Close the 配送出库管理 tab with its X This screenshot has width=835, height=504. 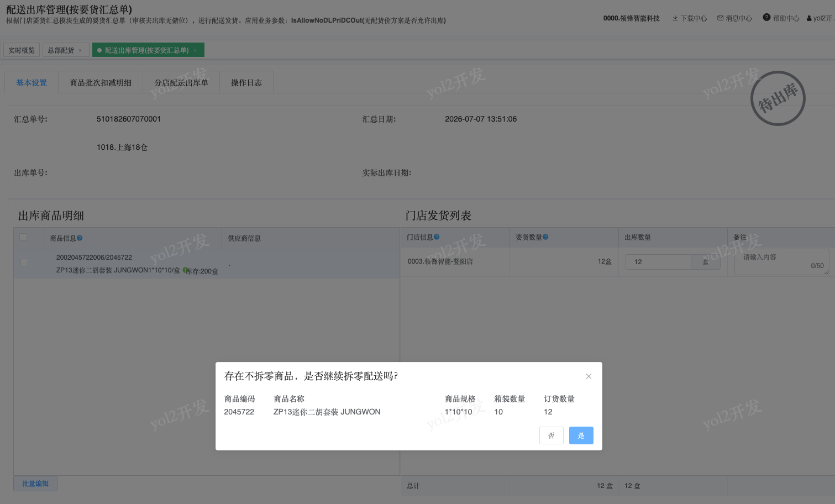[x=195, y=50]
